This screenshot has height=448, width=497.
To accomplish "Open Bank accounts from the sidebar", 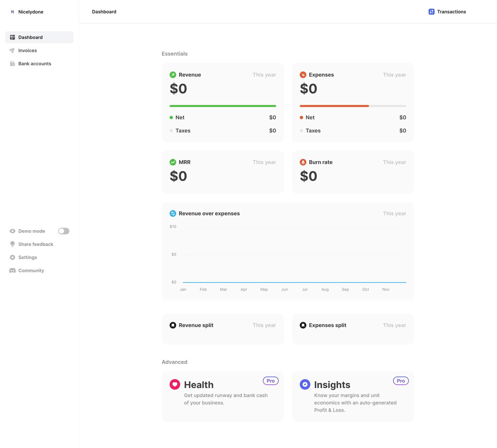I will tap(34, 63).
